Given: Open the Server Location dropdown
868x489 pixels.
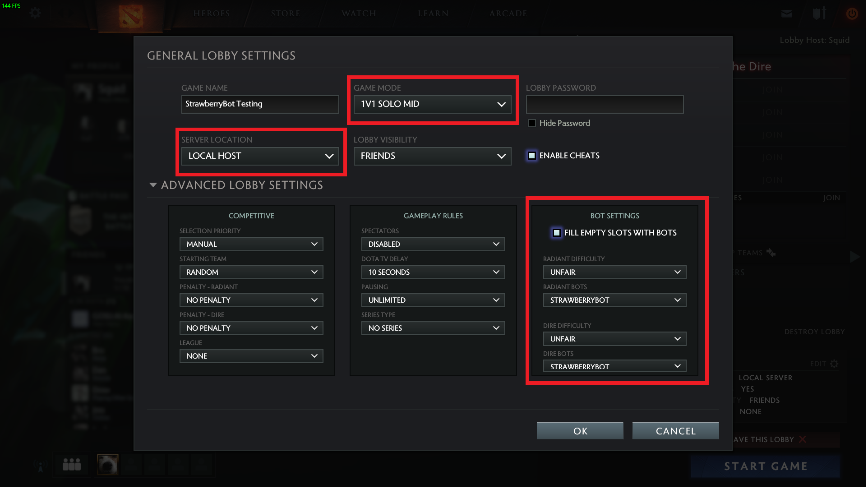Looking at the screenshot, I should [x=260, y=157].
